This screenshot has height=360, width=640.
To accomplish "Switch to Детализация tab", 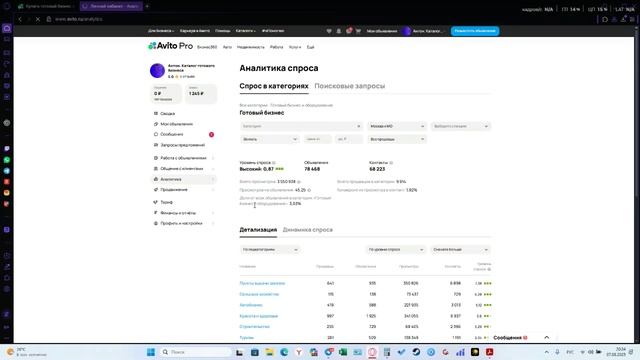I will [x=258, y=230].
